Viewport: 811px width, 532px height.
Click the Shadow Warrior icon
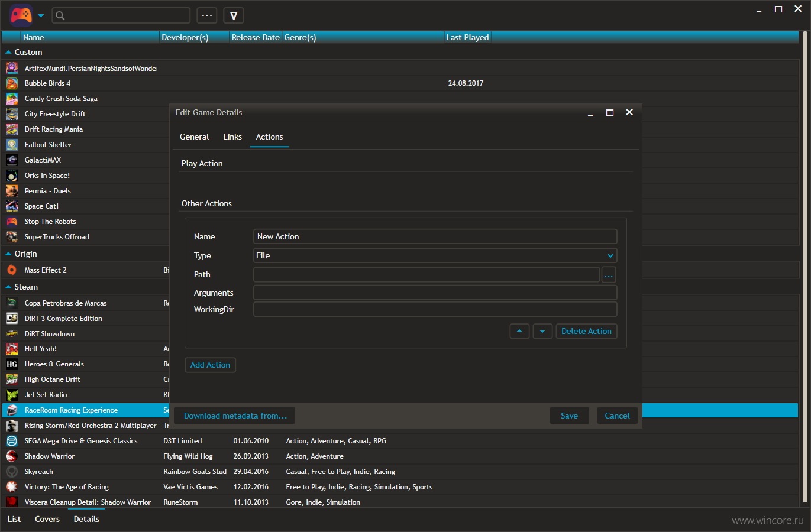pyautogui.click(x=12, y=456)
